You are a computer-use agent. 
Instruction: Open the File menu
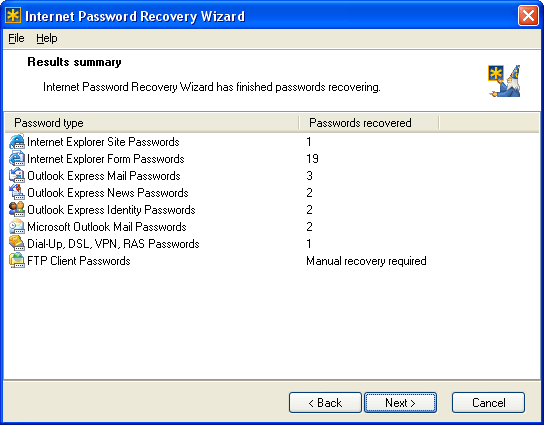point(16,38)
